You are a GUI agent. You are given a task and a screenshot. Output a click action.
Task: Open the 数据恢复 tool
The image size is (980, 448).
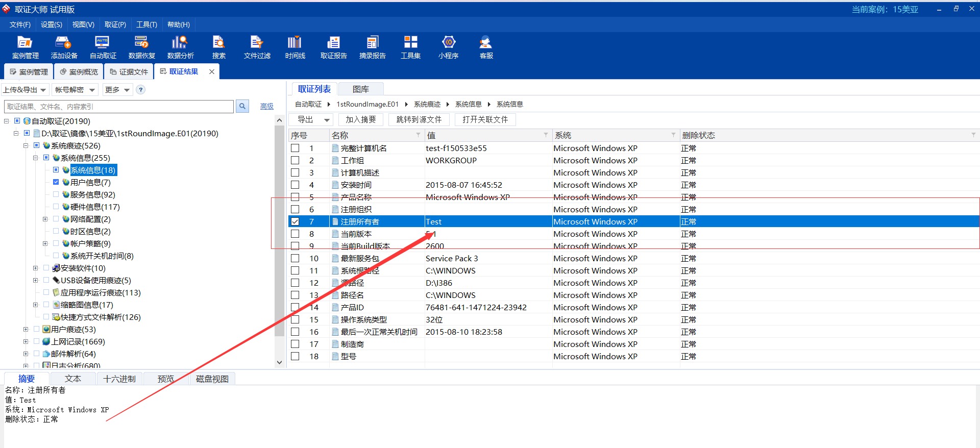point(141,47)
